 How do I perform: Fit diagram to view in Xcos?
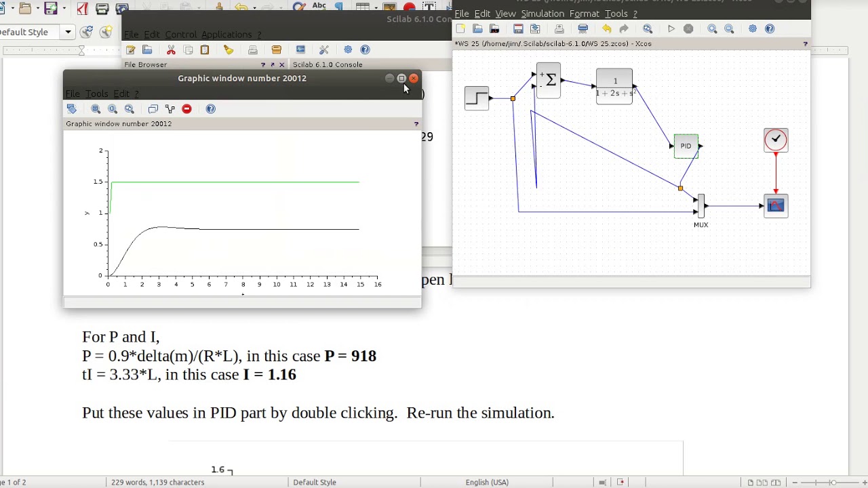click(648, 29)
